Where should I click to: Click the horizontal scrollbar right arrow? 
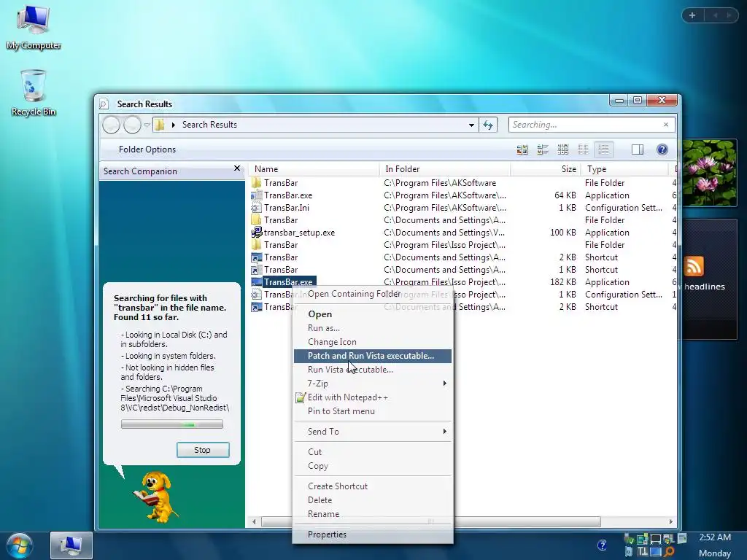point(671,521)
